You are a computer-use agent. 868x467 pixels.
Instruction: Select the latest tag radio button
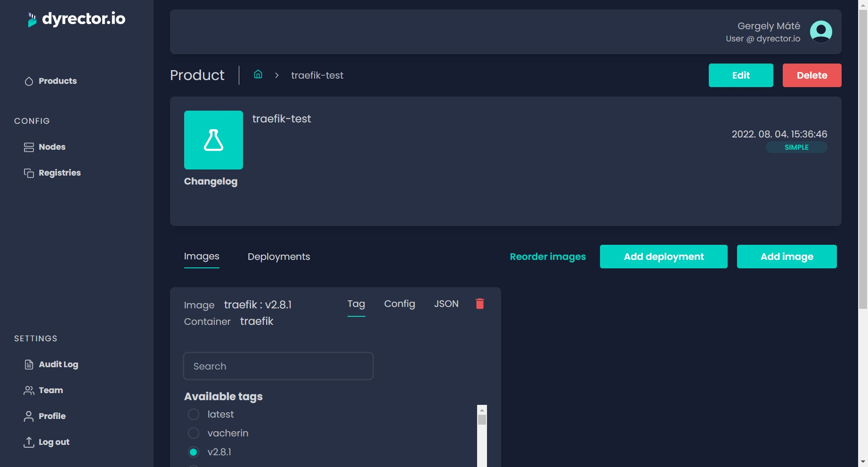(x=194, y=414)
